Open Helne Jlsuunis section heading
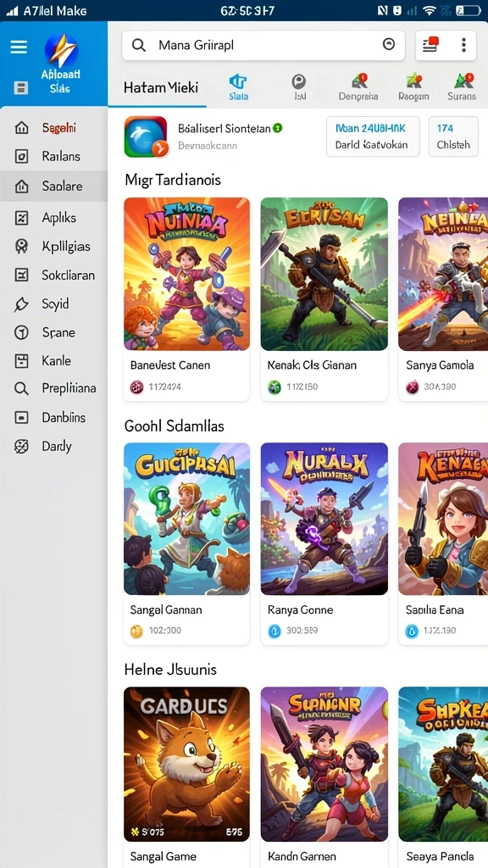This screenshot has height=868, width=488. (170, 670)
